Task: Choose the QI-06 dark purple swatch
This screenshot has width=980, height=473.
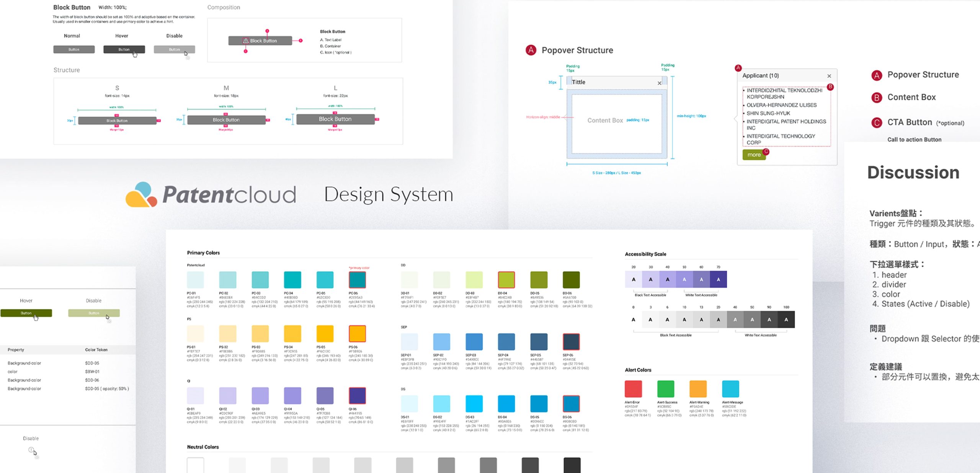Action: pyautogui.click(x=357, y=396)
